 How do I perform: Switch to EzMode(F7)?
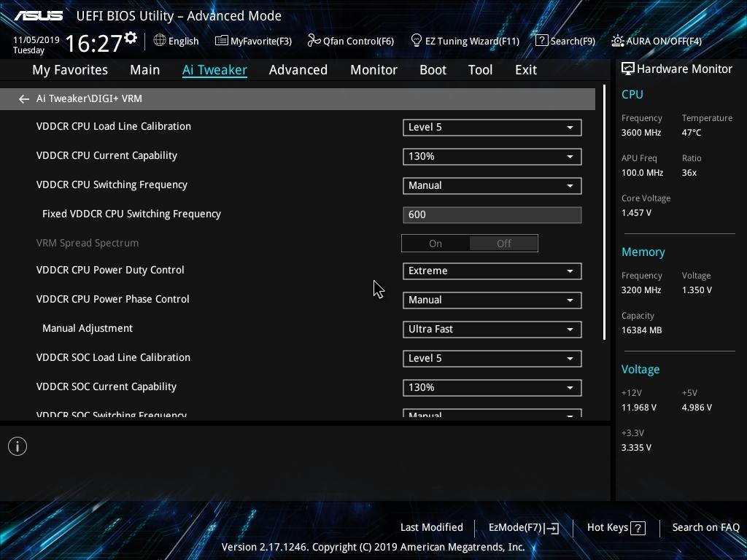point(524,528)
